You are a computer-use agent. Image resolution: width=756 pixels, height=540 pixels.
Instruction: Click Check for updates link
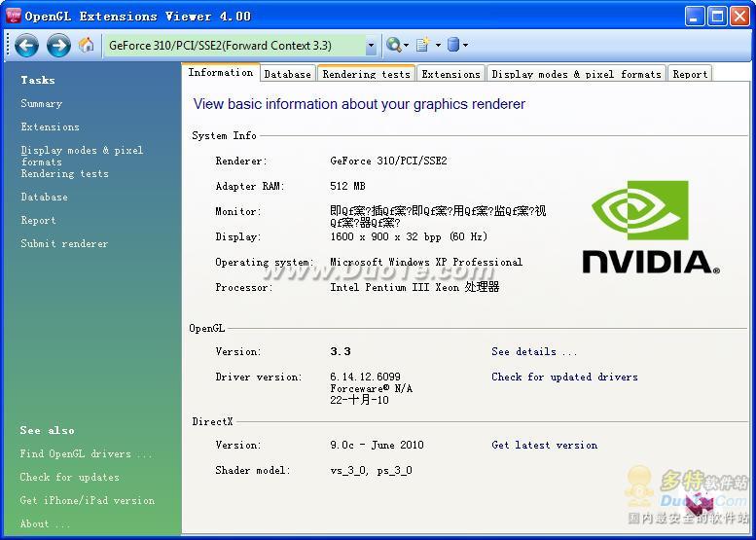(69, 477)
